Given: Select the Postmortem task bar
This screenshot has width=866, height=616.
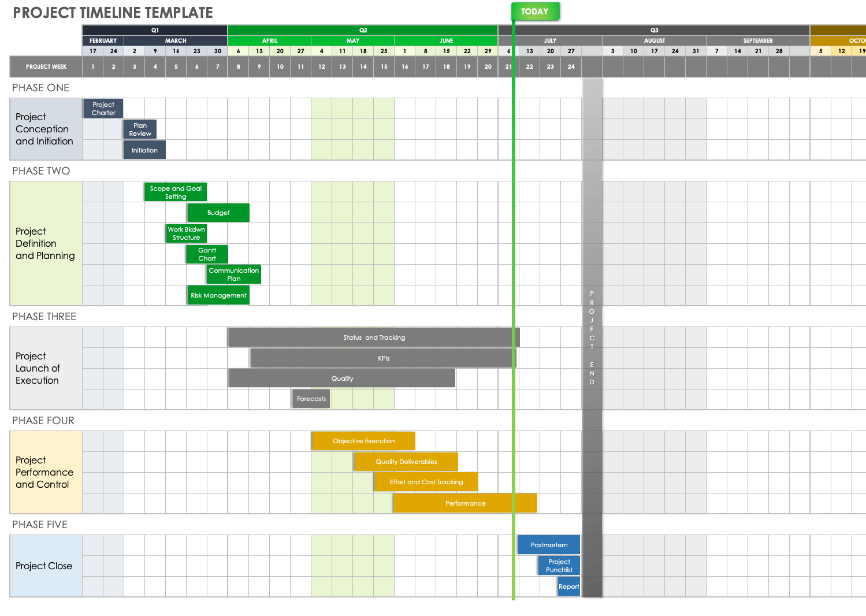Looking at the screenshot, I should (x=549, y=545).
